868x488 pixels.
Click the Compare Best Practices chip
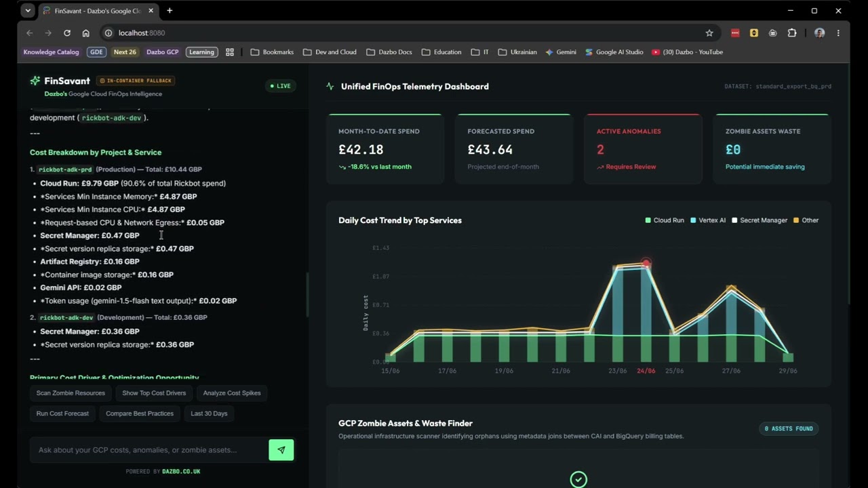(140, 413)
